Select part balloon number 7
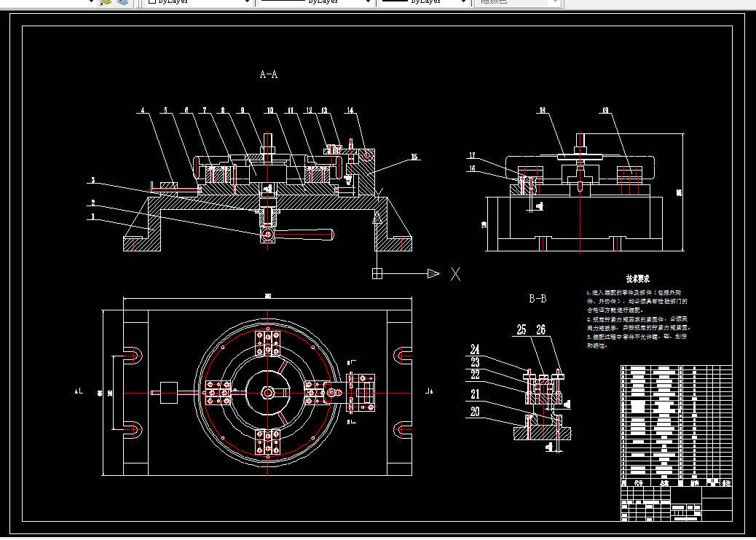 point(205,111)
